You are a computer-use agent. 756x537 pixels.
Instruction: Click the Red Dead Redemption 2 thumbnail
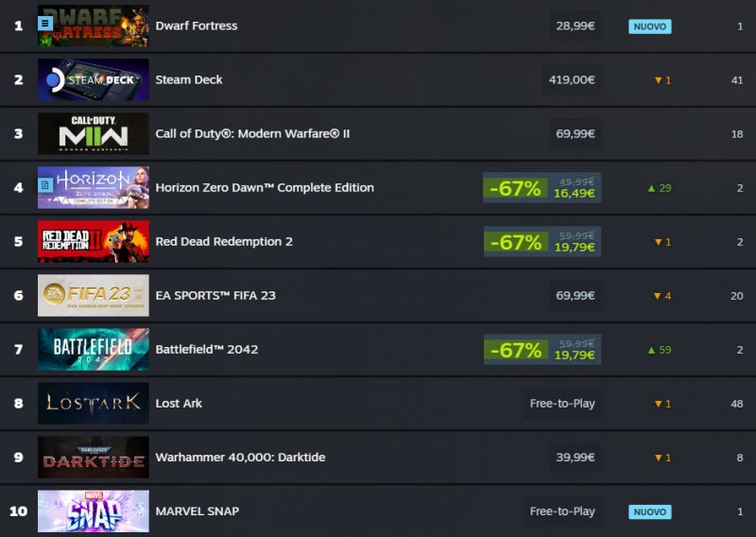(93, 241)
